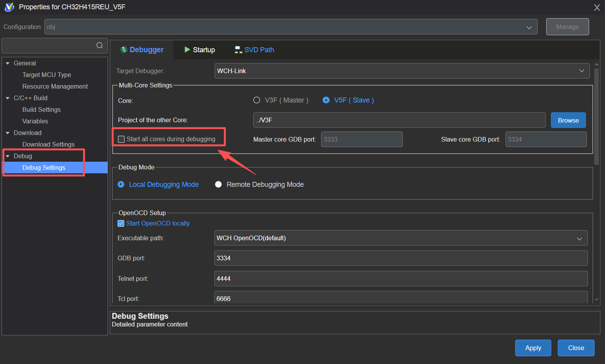Image resolution: width=605 pixels, height=364 pixels.
Task: Click the search magnifier icon in the filter box
Action: [x=99, y=46]
